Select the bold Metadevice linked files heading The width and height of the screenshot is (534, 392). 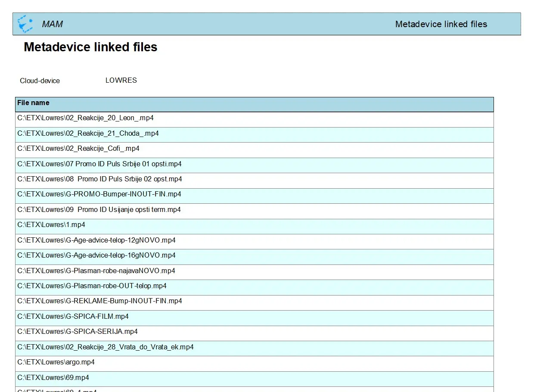pyautogui.click(x=90, y=47)
